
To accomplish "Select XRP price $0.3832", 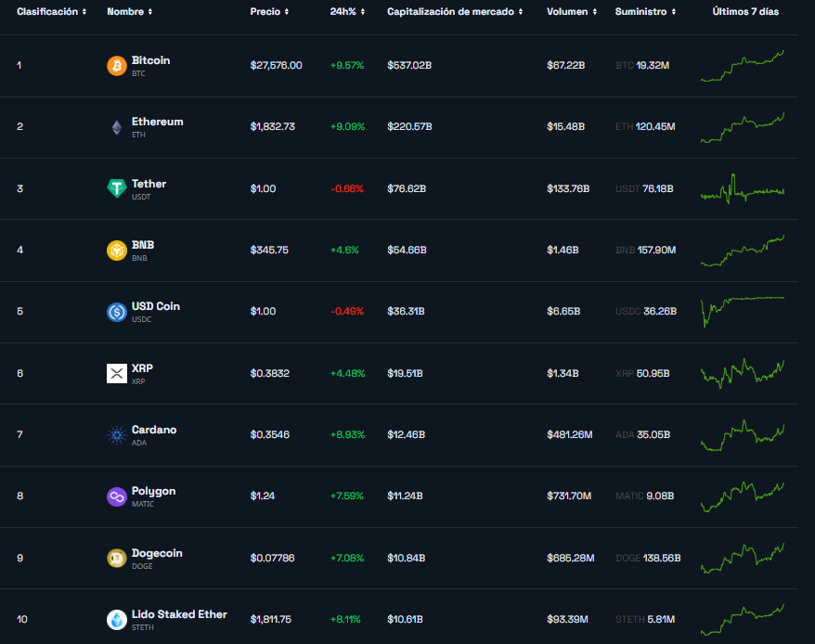I will pos(270,373).
